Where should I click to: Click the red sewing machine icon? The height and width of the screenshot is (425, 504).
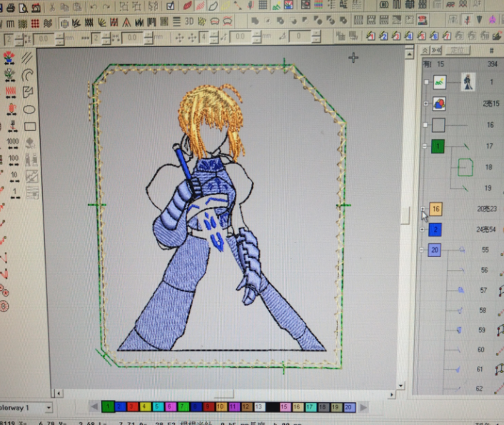coord(36,7)
